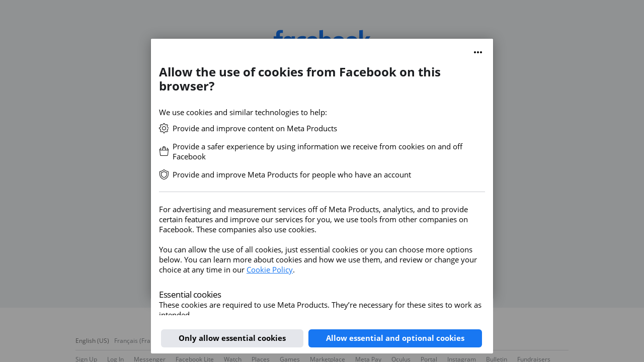Click the shield icon beside Meta Products account text
644x362 pixels.
[x=164, y=174]
